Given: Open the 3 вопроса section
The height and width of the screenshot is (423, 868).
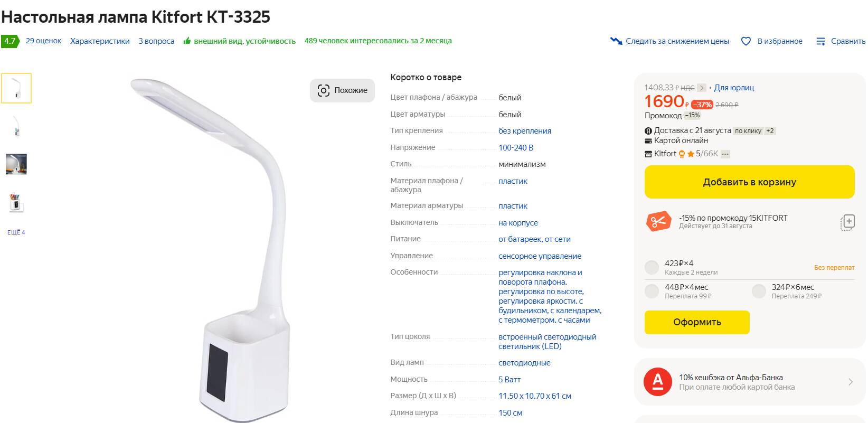Looking at the screenshot, I should (156, 41).
